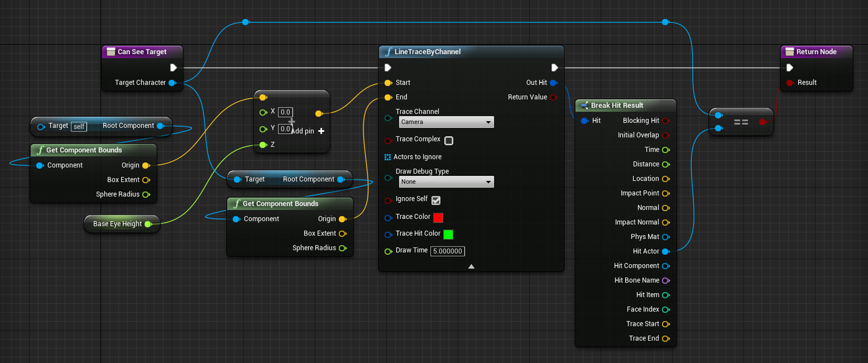The width and height of the screenshot is (868, 363).
Task: Select the Break Hit Result node header
Action: click(625, 105)
